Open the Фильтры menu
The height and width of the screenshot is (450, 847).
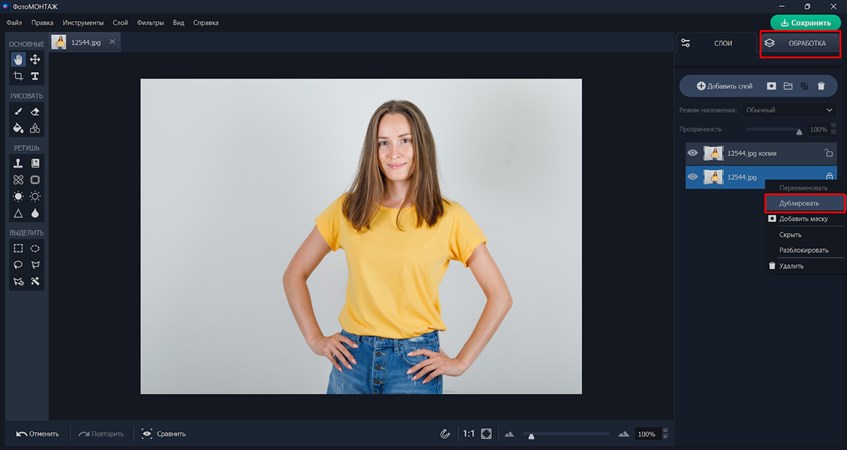click(150, 22)
